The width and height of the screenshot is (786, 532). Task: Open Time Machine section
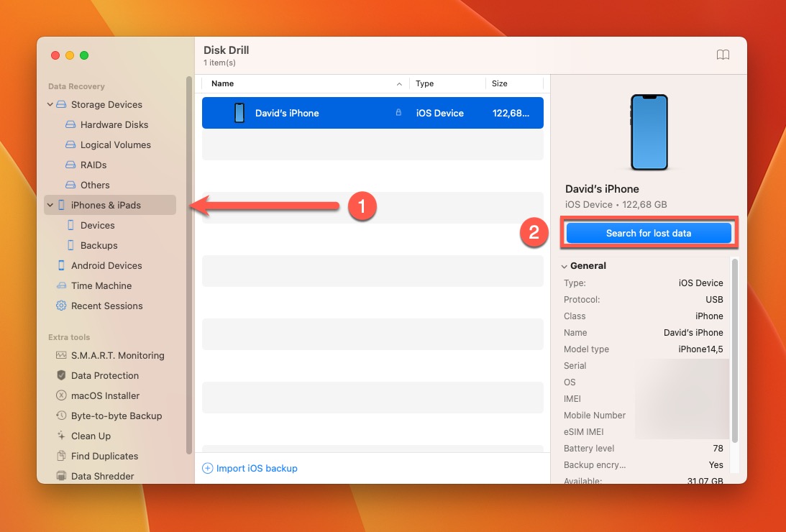101,285
